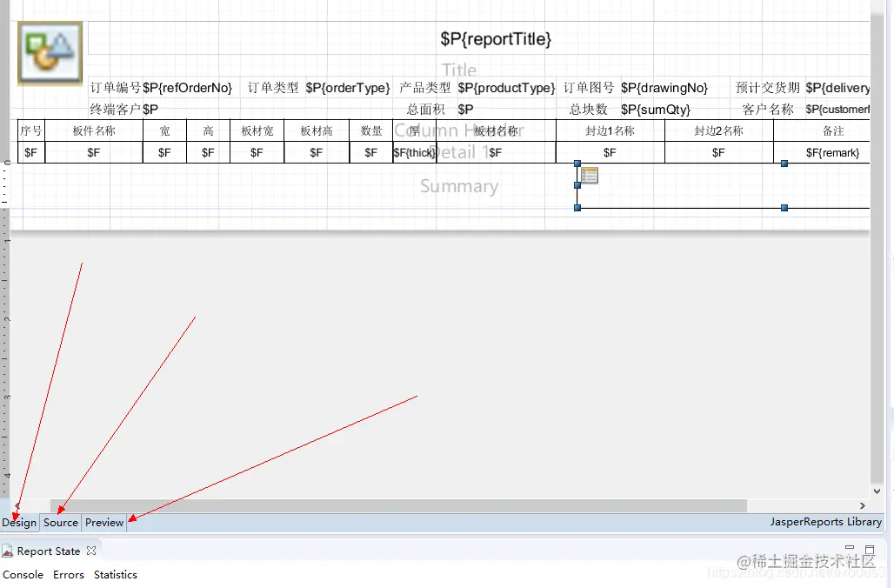Select the 备注 column header
This screenshot has width=894, height=588.
822,130
